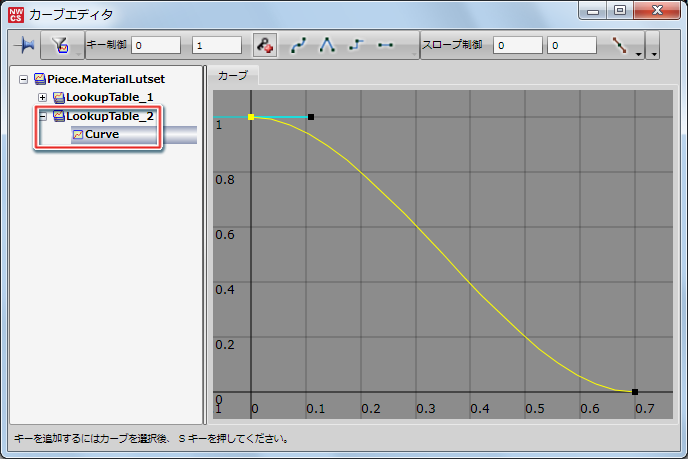Click the snap/pin tool icon in toolbar
This screenshot has height=459, width=688.
tap(24, 46)
